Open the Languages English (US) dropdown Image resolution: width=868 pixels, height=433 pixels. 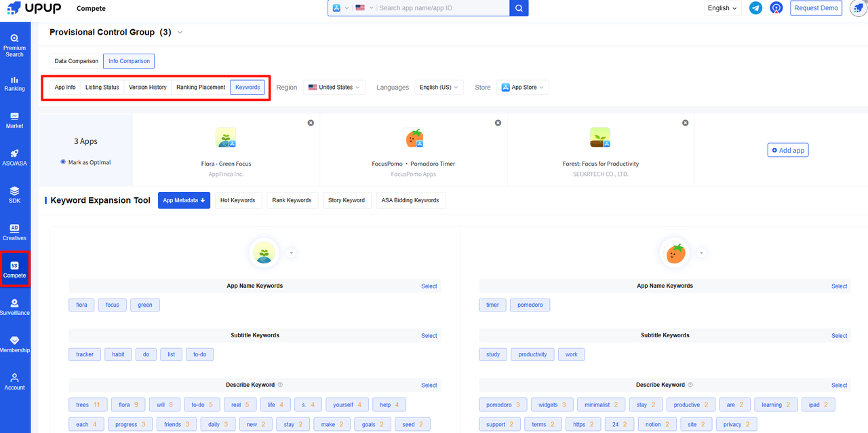(x=439, y=88)
